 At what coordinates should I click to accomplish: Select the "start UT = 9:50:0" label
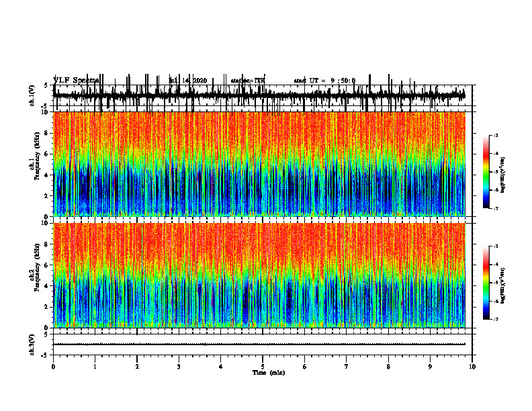(x=324, y=81)
